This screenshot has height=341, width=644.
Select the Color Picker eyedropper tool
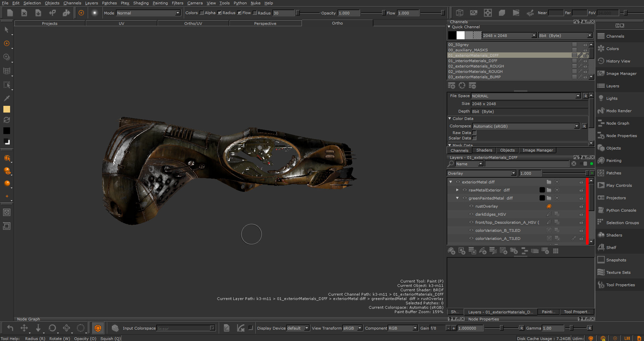coord(6,98)
